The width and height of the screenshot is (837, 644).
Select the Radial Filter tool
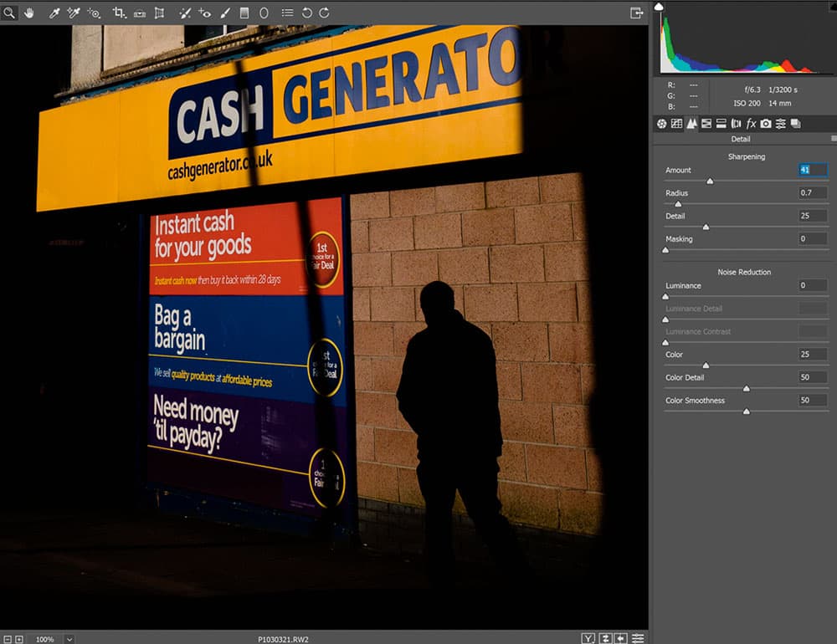tap(264, 13)
